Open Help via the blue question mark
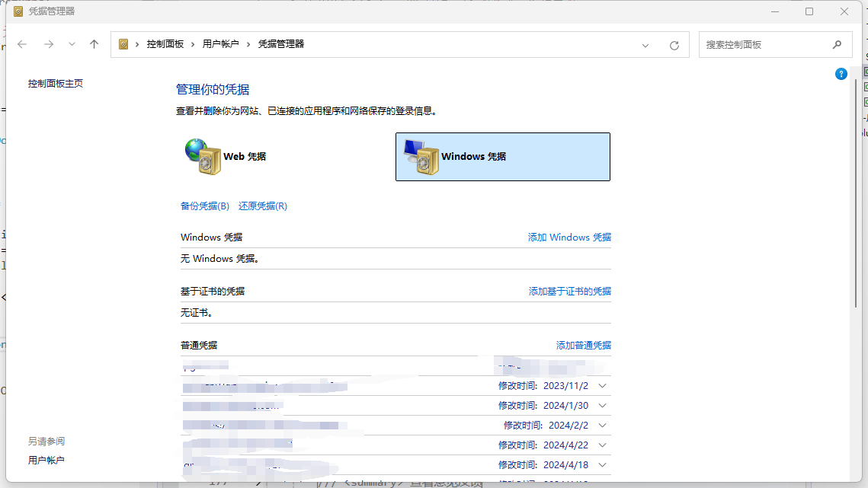This screenshot has height=488, width=868. [841, 74]
